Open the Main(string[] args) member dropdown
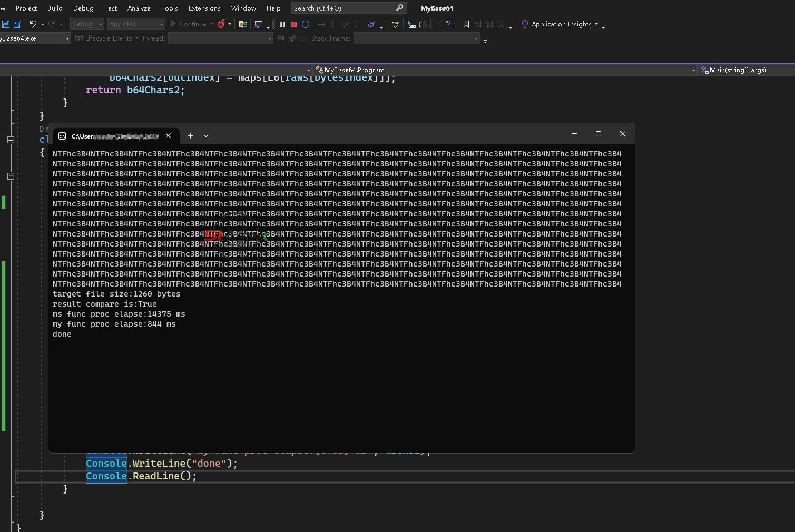The image size is (795, 532). tap(738, 70)
